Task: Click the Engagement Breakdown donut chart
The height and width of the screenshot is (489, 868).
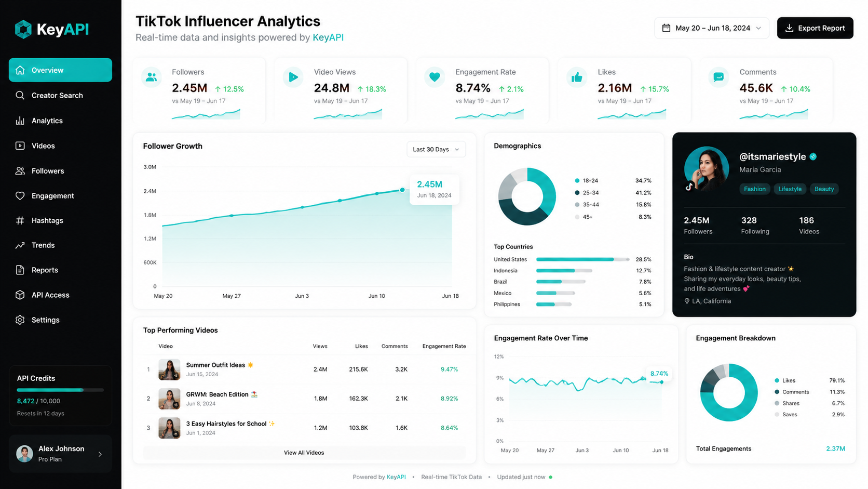Action: (x=729, y=392)
